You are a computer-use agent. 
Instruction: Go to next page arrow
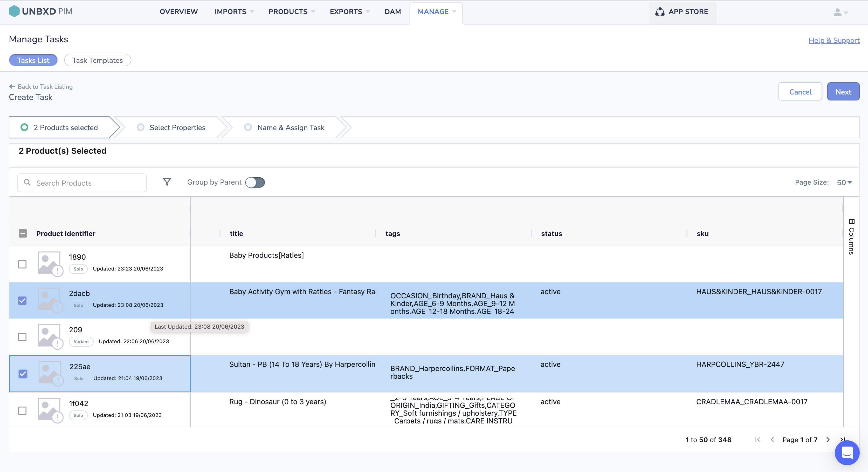pyautogui.click(x=828, y=439)
